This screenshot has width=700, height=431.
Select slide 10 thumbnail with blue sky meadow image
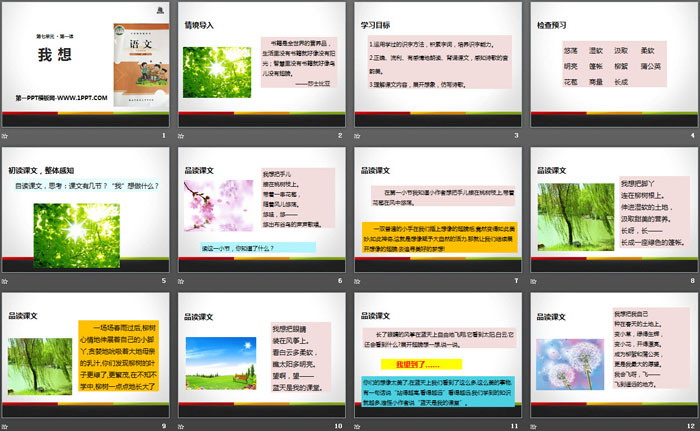pyautogui.click(x=262, y=355)
